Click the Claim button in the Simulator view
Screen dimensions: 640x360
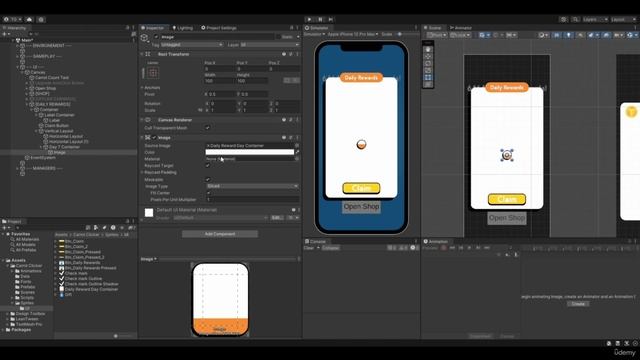[361, 188]
